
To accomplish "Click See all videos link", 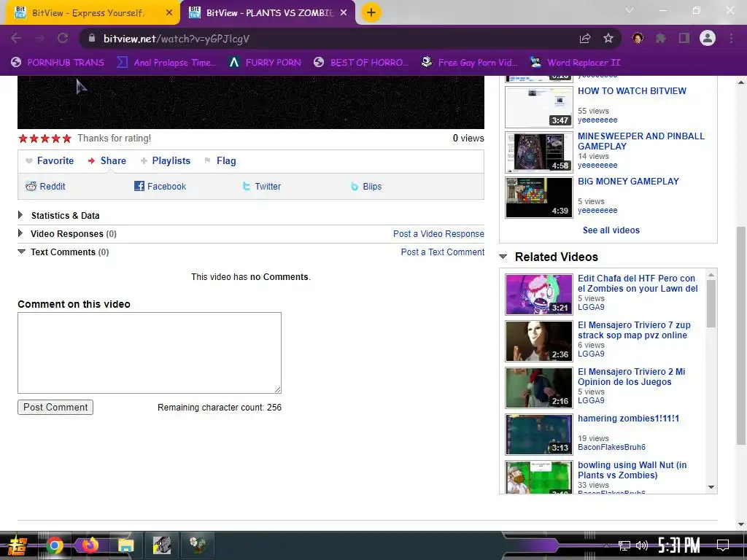I will (611, 230).
